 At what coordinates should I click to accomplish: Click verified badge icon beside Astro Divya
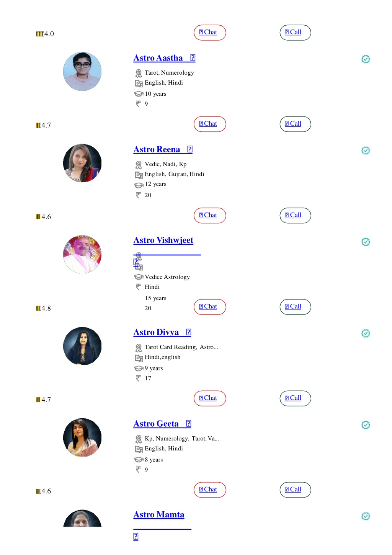(366, 333)
